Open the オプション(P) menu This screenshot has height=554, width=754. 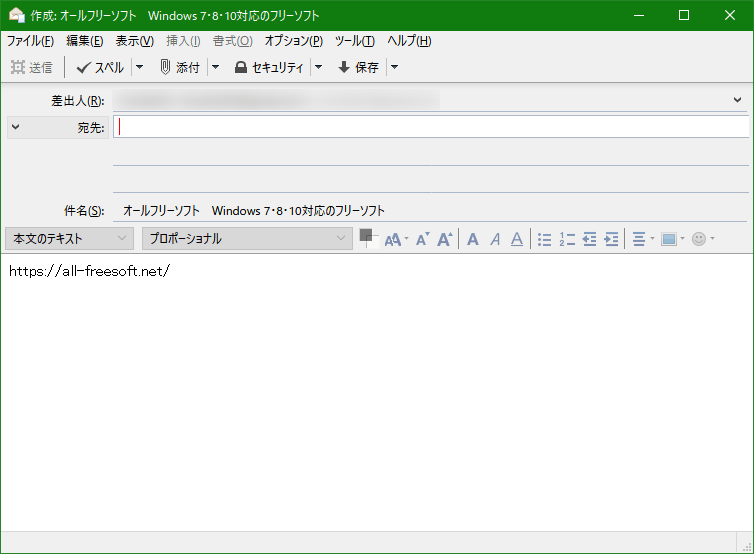(293, 41)
